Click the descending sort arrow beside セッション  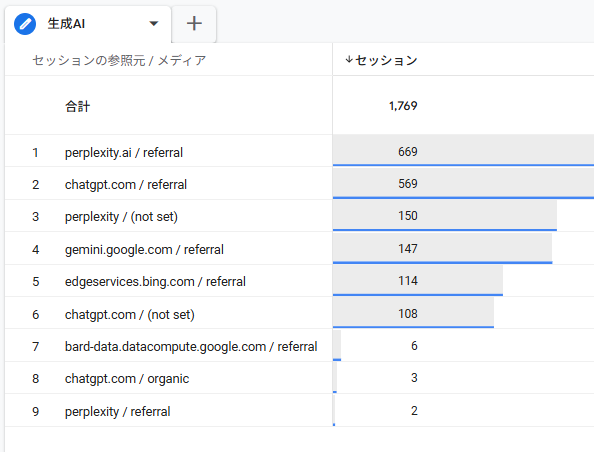[349, 59]
